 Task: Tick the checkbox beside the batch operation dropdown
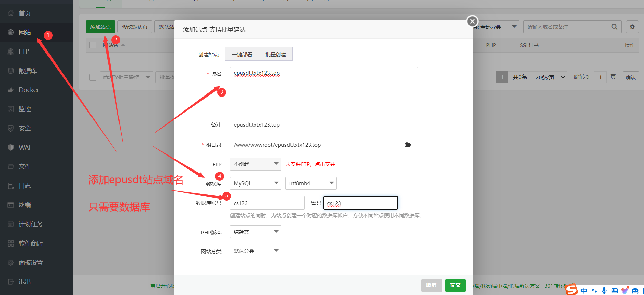93,77
